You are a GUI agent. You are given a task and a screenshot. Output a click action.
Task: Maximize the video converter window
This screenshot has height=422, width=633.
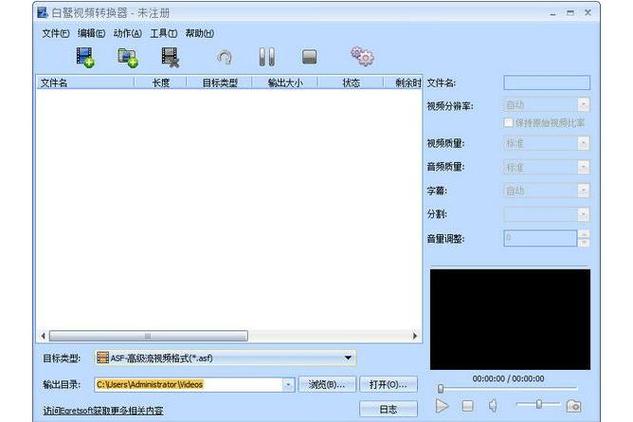click(570, 13)
